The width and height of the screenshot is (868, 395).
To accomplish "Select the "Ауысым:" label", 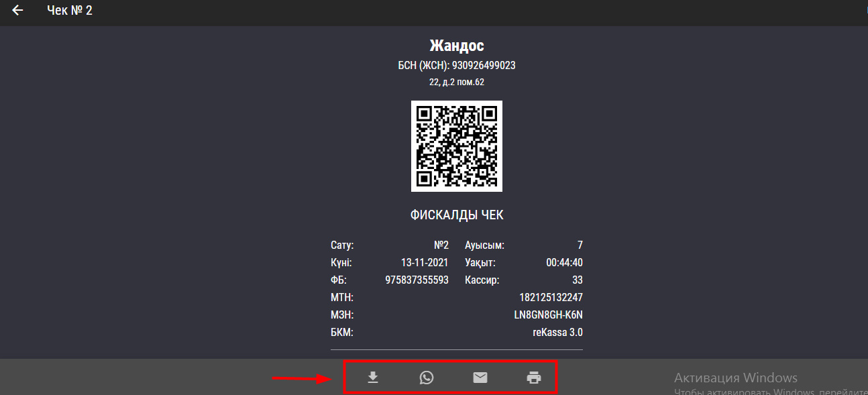I will (484, 245).
